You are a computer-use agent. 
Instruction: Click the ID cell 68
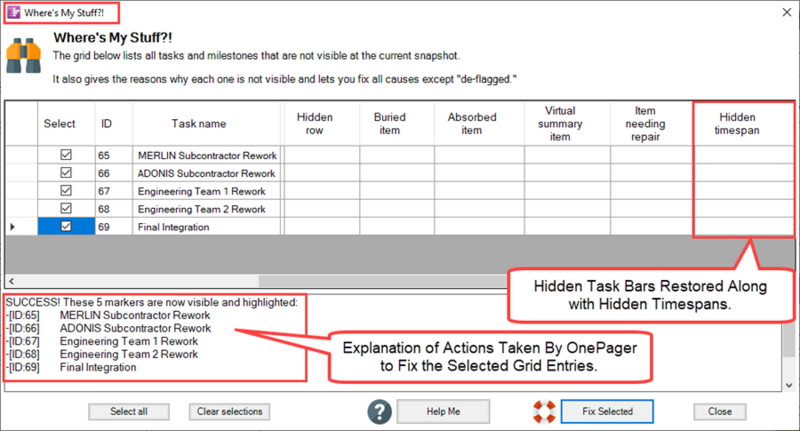(114, 209)
